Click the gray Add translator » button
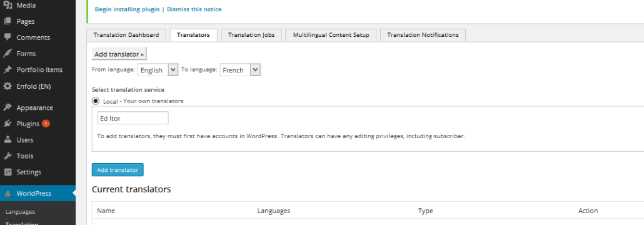This screenshot has height=225, width=644. [119, 54]
